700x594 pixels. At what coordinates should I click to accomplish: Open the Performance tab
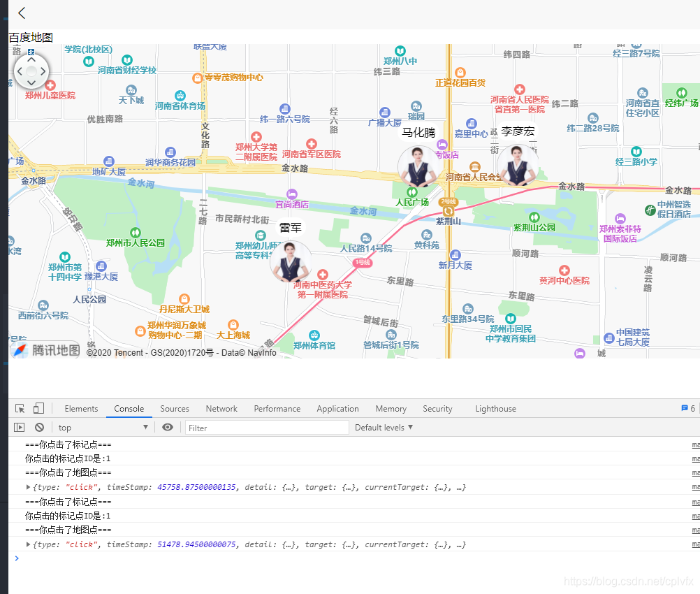pos(277,409)
